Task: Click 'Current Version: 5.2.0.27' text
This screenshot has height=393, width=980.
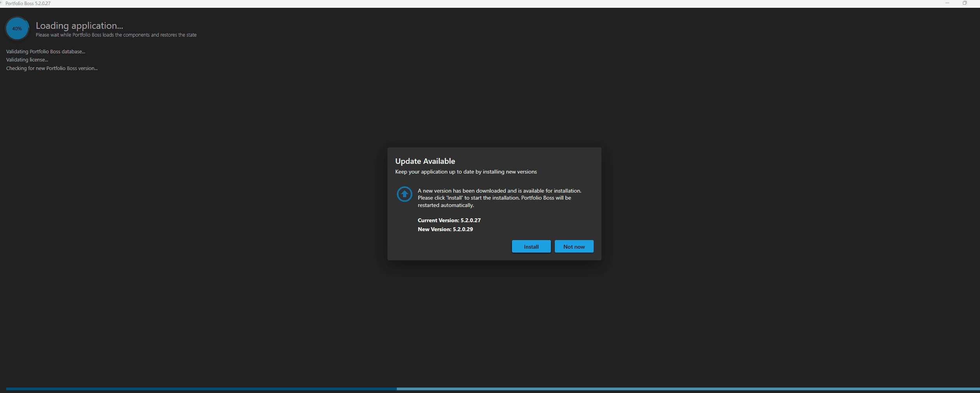Action: (449, 220)
